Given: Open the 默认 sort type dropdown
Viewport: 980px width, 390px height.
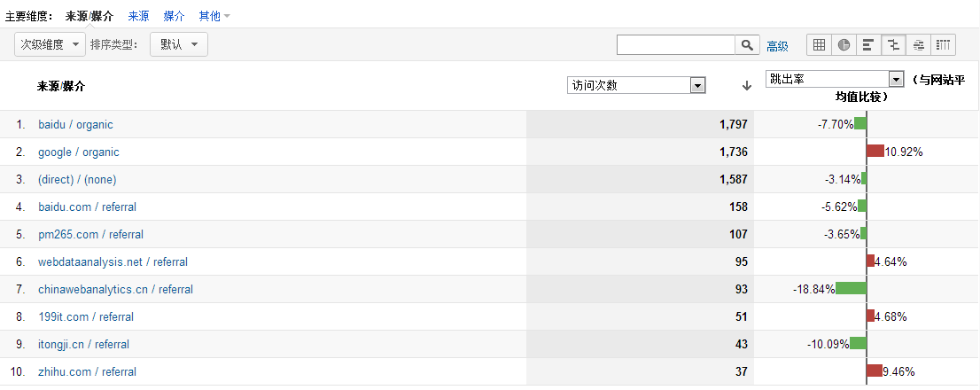Looking at the screenshot, I should (179, 44).
